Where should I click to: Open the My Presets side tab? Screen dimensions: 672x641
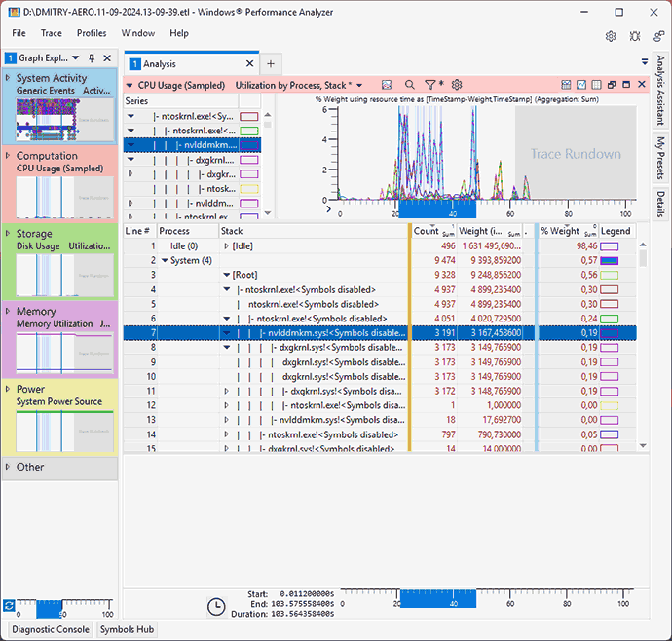(660, 158)
